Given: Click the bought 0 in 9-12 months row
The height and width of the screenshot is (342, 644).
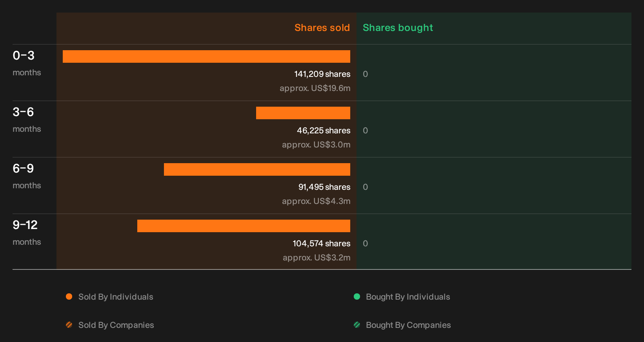Looking at the screenshot, I should pyautogui.click(x=366, y=244).
